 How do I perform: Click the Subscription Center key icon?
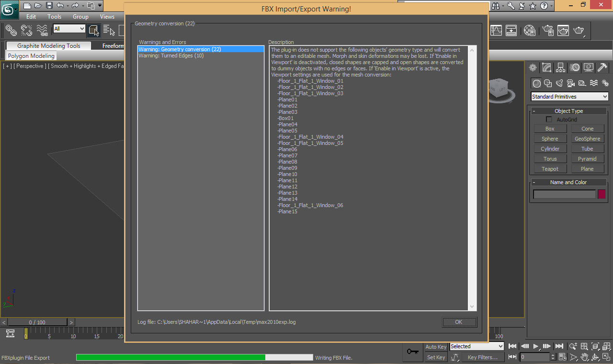point(511,6)
